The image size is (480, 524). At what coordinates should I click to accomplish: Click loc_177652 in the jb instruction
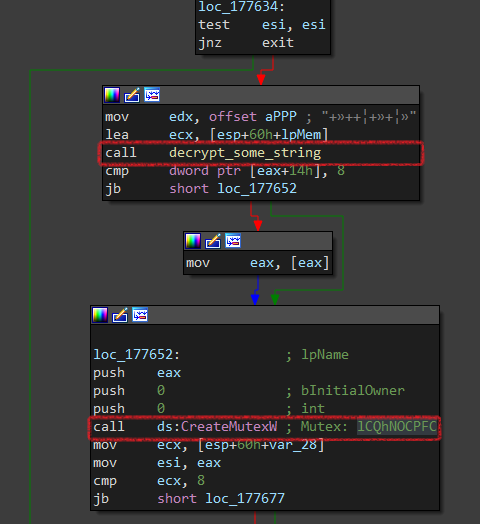(257, 189)
